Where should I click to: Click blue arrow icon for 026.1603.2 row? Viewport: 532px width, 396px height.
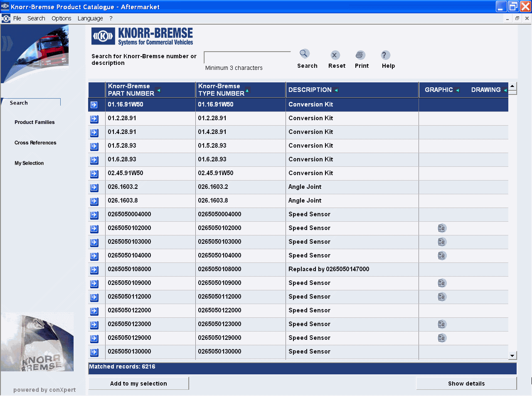click(94, 188)
